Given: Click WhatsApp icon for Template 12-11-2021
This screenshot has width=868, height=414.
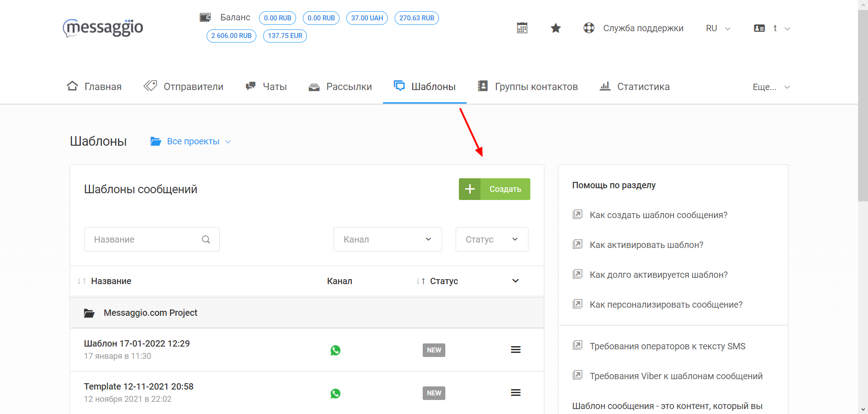Looking at the screenshot, I should point(335,394).
